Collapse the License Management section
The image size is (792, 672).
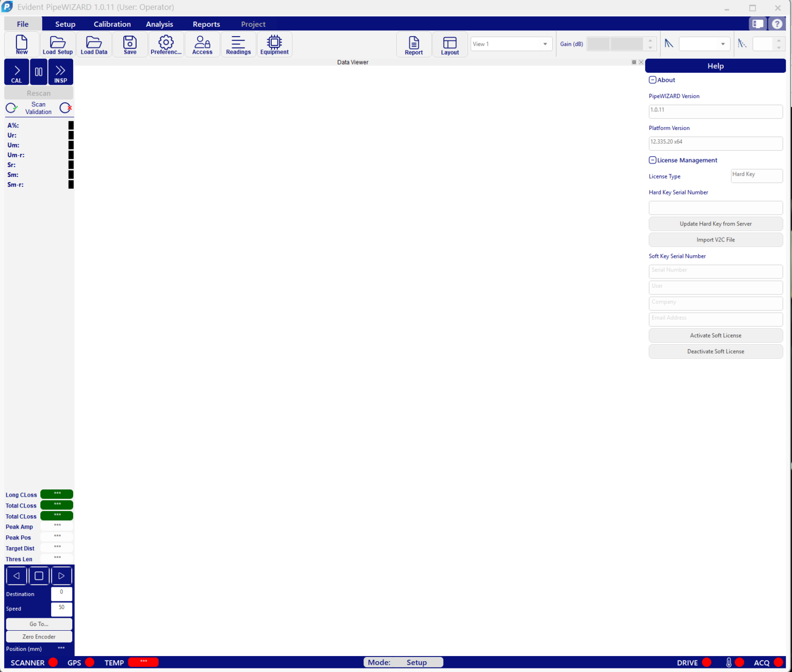(652, 160)
